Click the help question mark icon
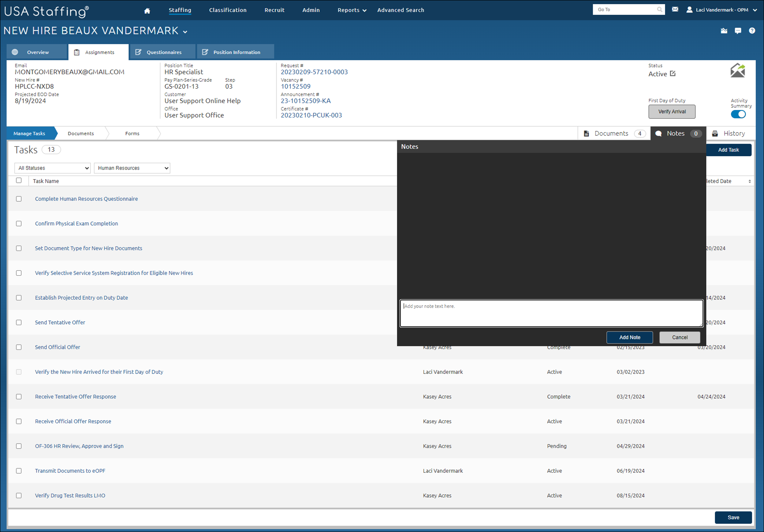Screen dimensions: 764x532 coord(752,31)
